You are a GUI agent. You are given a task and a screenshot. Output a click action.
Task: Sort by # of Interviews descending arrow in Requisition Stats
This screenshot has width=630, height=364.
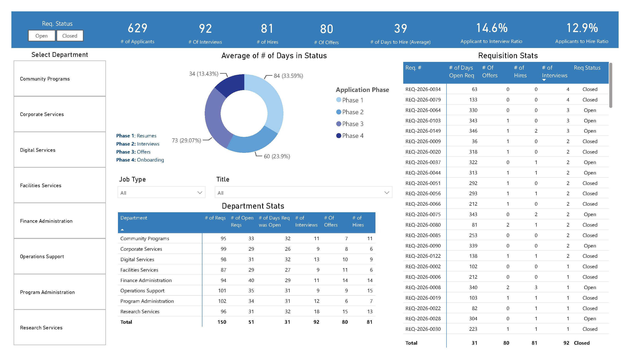pos(544,80)
